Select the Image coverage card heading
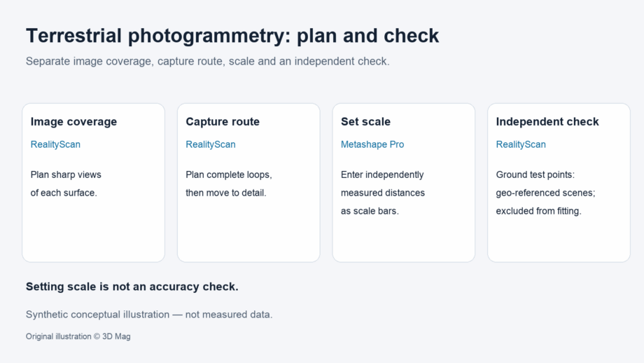 (x=74, y=122)
